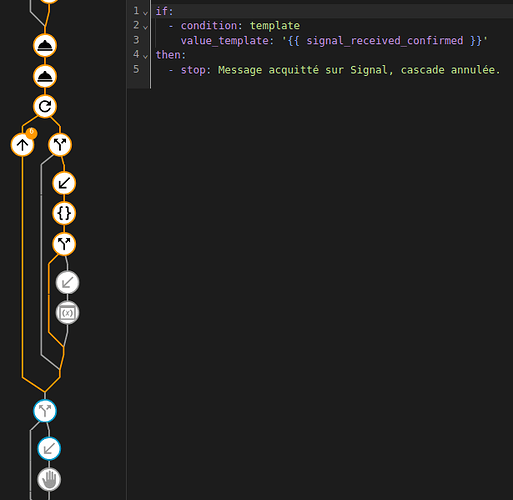
Task: Select the upper of the two service-bell trace nodes
Action: coord(45,46)
